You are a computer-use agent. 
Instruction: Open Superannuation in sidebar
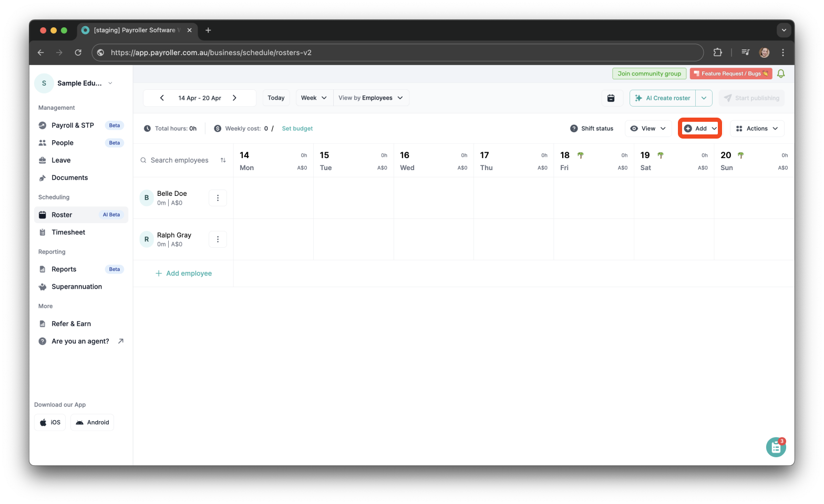point(81,287)
